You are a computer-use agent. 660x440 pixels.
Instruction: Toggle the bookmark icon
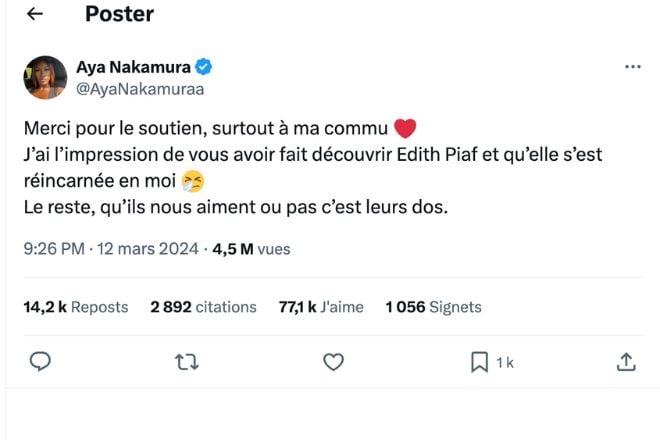[x=480, y=362]
